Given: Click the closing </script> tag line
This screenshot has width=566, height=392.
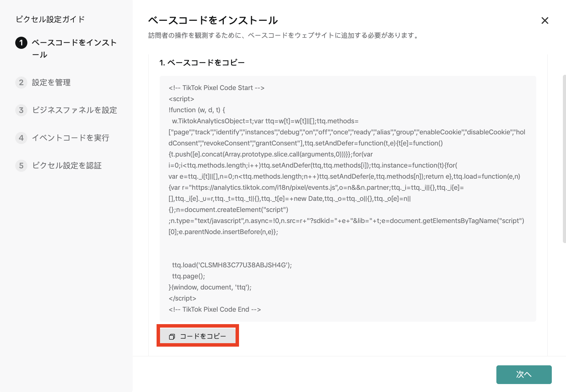Looking at the screenshot, I should (182, 299).
